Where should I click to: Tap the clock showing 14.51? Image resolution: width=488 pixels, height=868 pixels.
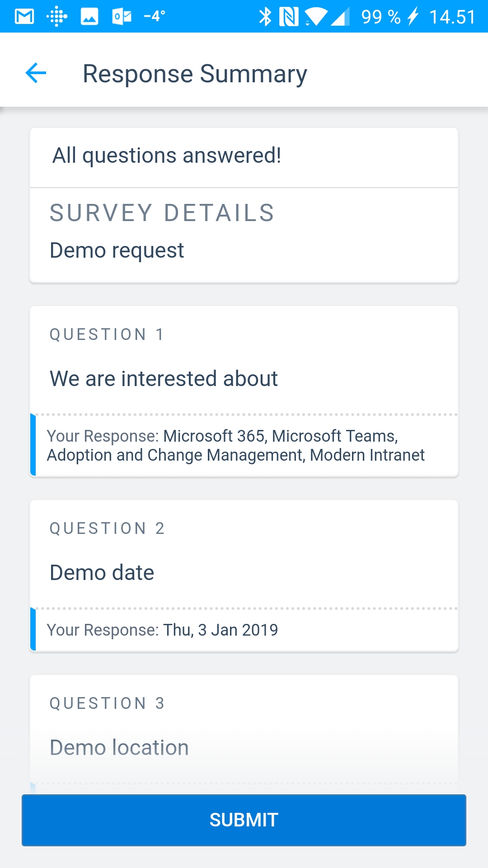[452, 17]
